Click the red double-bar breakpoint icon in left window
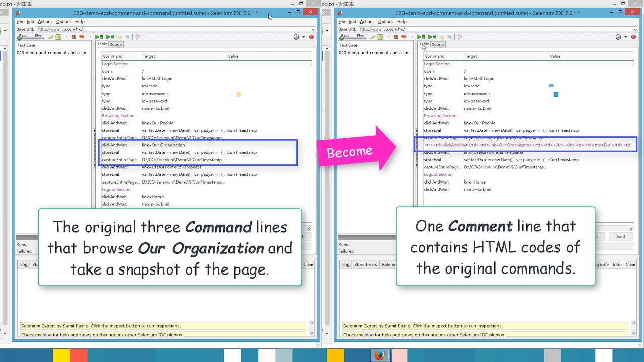This screenshot has height=362, width=644. point(74,37)
